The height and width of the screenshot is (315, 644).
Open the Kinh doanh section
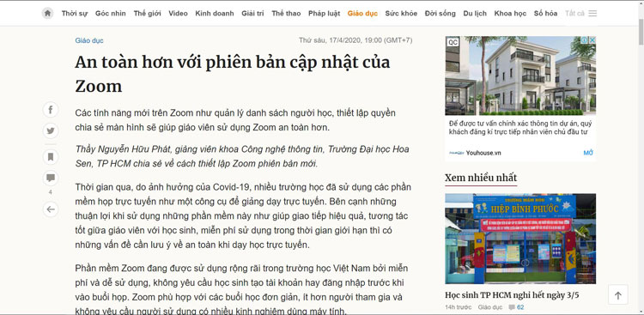(215, 13)
